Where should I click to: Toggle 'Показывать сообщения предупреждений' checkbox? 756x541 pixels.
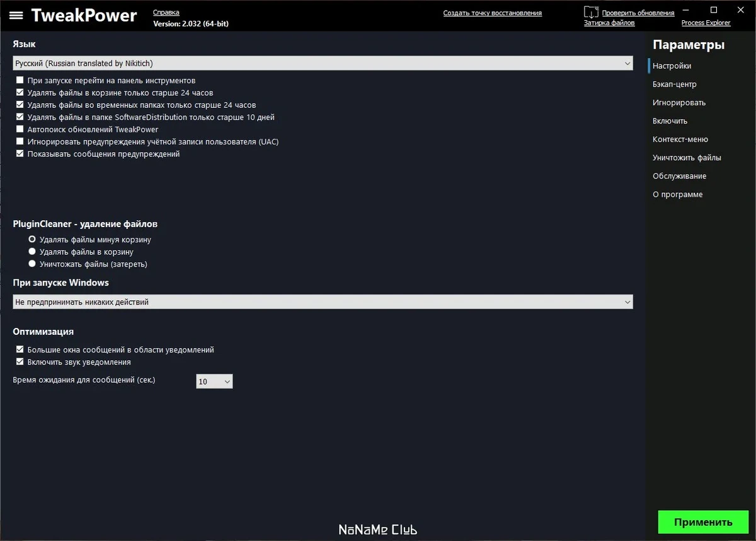tap(20, 154)
